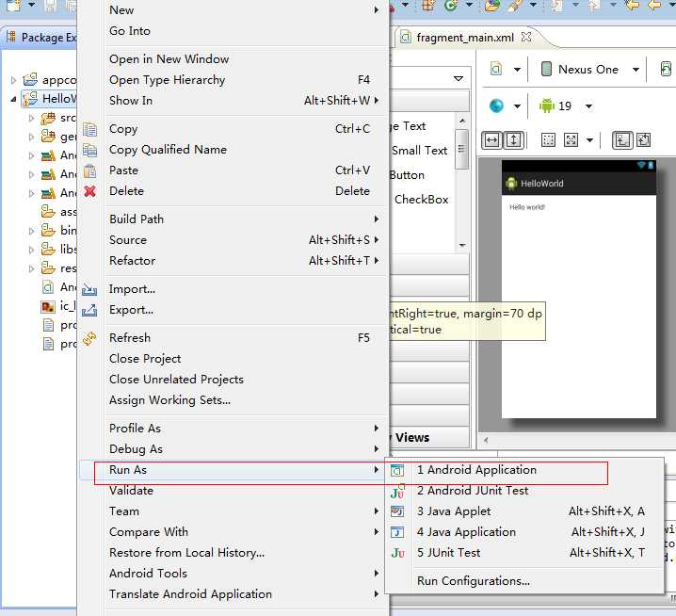
Task: Open dropdown next to zoom-fit button
Action: click(589, 140)
